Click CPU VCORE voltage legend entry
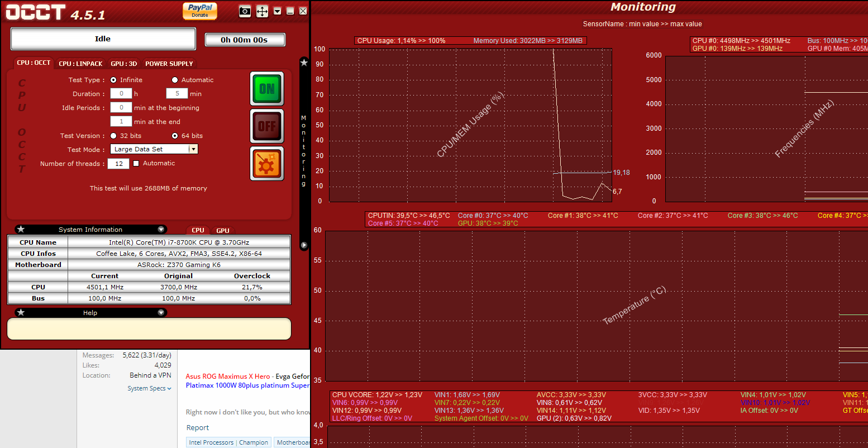This screenshot has width=868, height=448. 377,395
